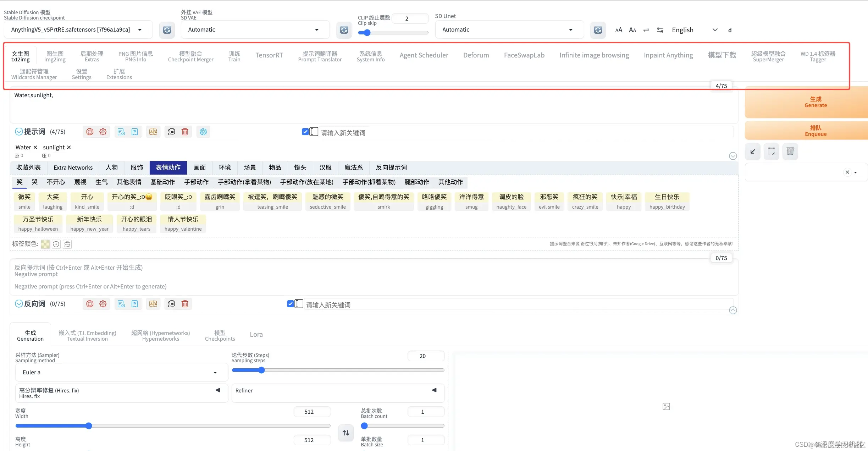This screenshot has height=451, width=868.
Task: Remove the sunlight keyword tag
Action: tap(69, 148)
